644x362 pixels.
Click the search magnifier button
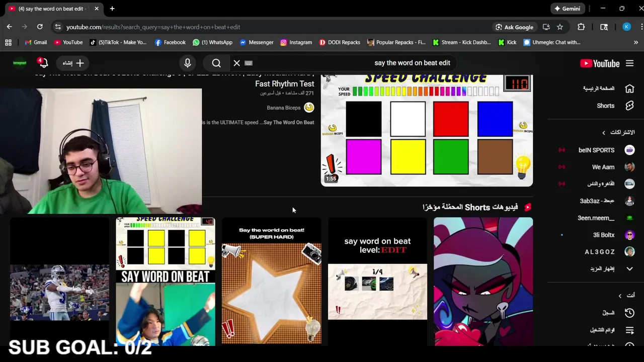[x=216, y=63]
